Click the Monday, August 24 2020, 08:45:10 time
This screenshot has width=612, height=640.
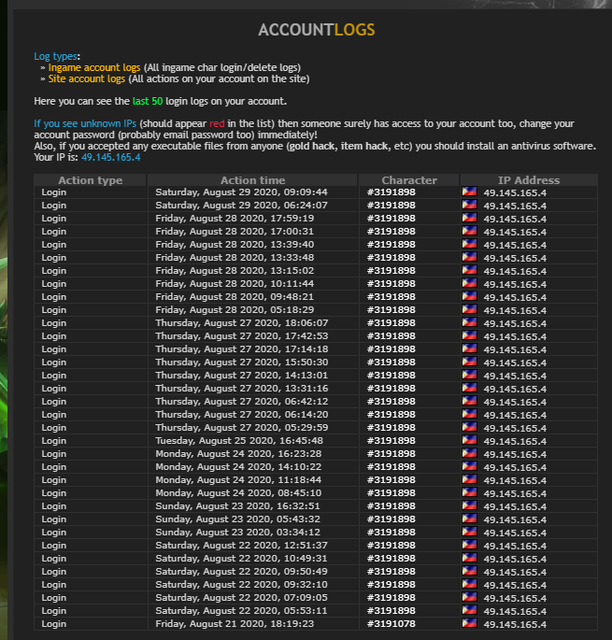tap(238, 493)
